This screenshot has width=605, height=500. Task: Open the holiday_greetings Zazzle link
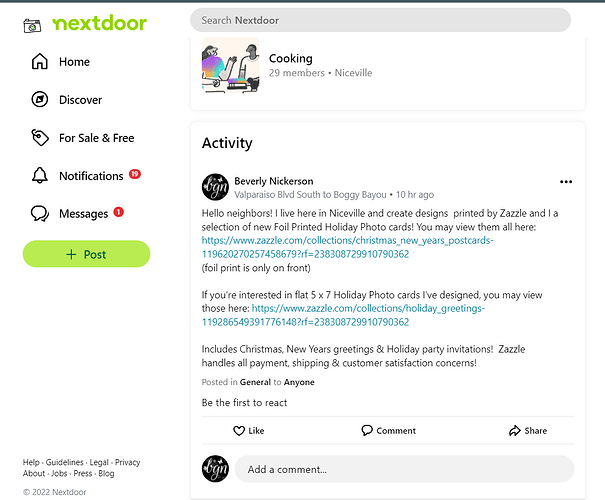coord(343,315)
